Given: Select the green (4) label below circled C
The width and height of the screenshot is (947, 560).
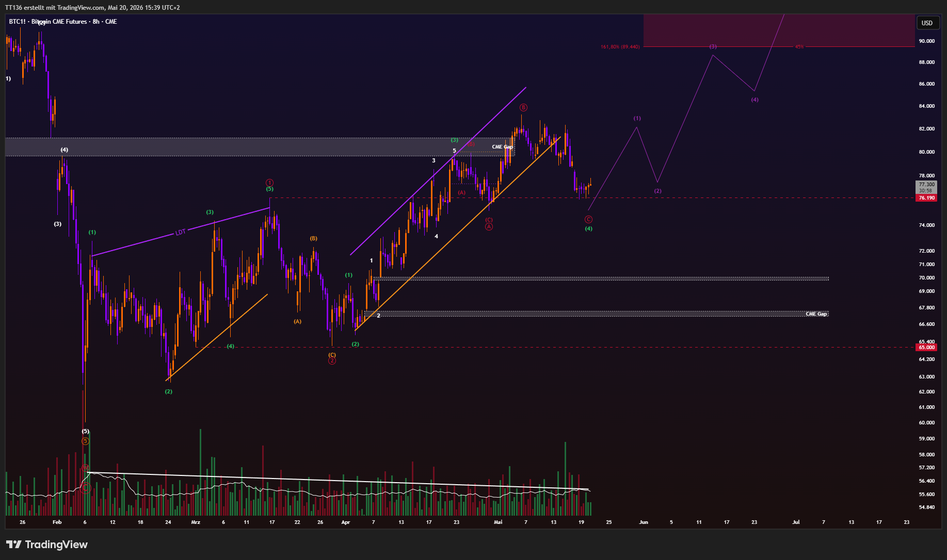Looking at the screenshot, I should point(588,228).
